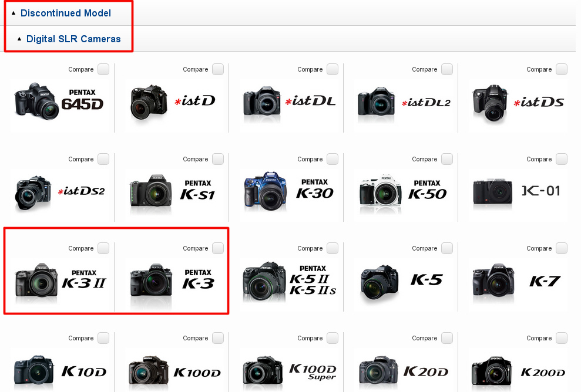Viewport: 581px width, 392px height.
Task: Open the *ist DL camera image
Action: [x=262, y=101]
